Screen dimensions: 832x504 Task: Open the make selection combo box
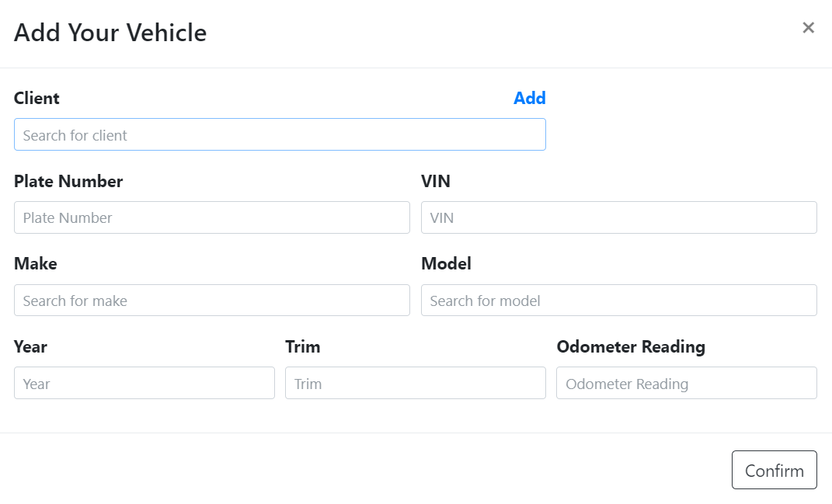[x=211, y=301]
